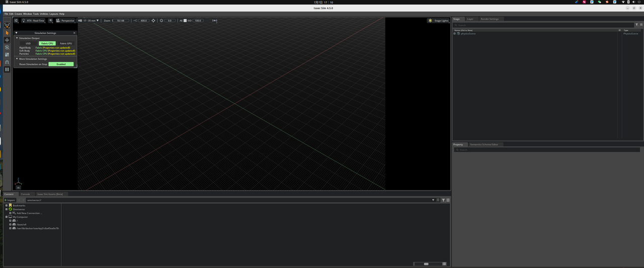Collapse More Simulation Settings section

click(x=17, y=59)
